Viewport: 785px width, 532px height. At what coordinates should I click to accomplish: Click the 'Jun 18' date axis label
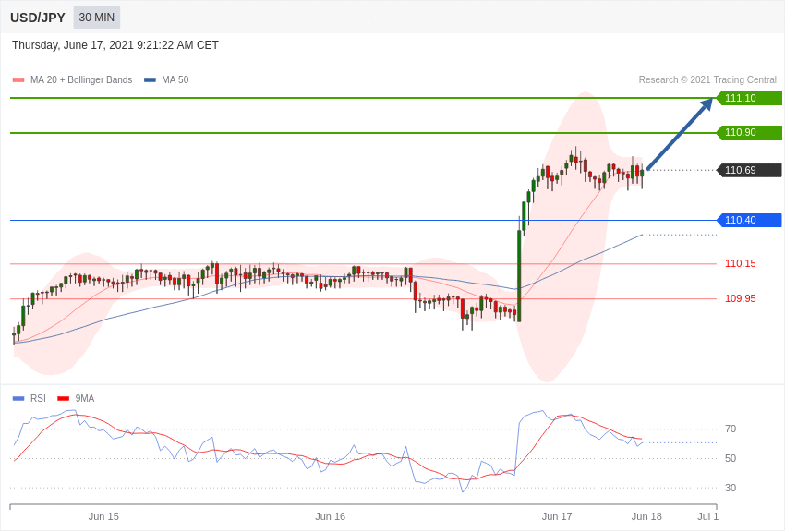(x=646, y=517)
